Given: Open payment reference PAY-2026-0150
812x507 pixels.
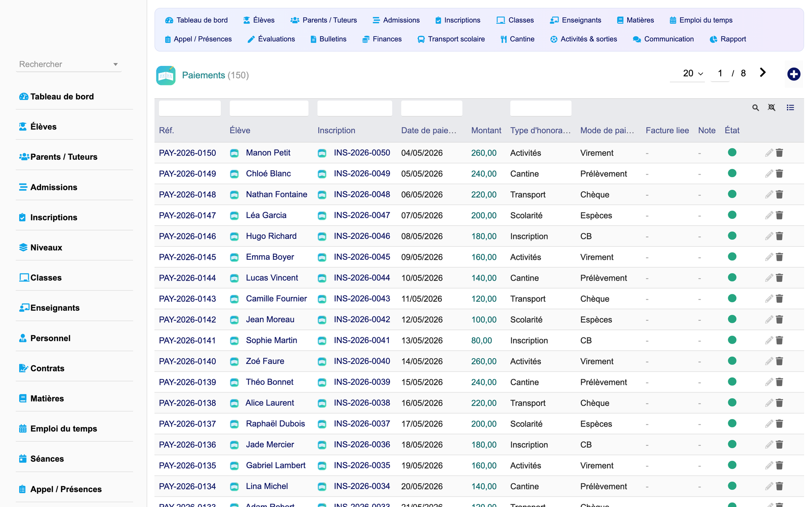Looking at the screenshot, I should pyautogui.click(x=187, y=153).
